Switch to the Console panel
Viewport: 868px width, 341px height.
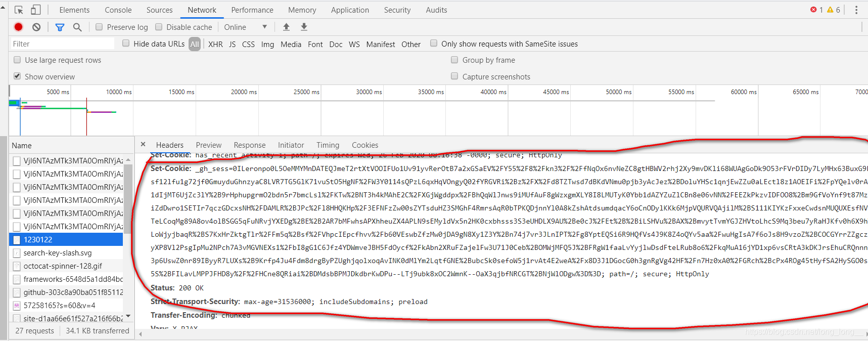coord(118,10)
